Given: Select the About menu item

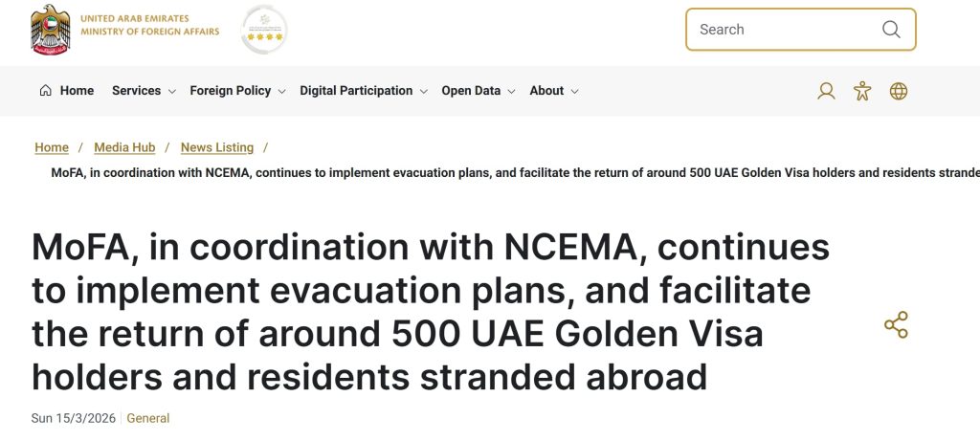Looking at the screenshot, I should coord(546,91).
